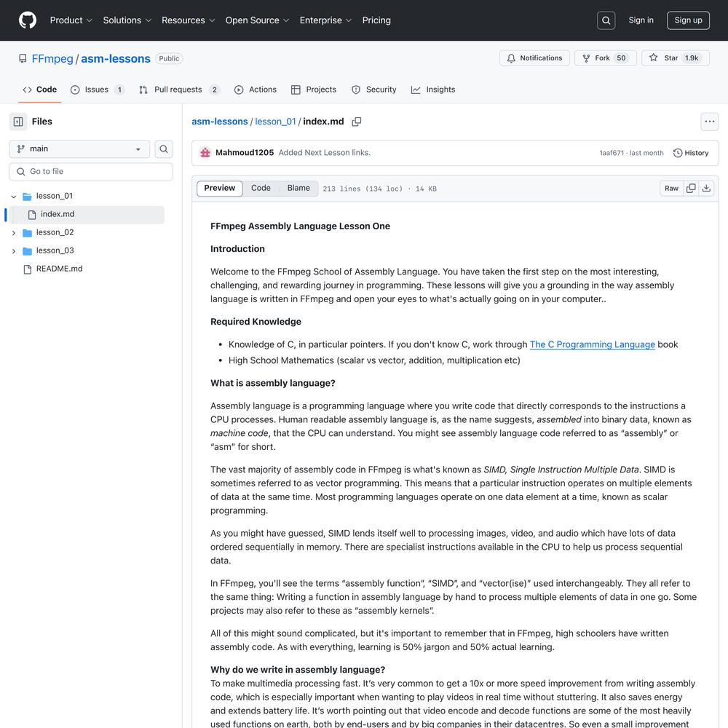Open the Security tab
Viewport: 728px width, 728px height.
point(374,90)
